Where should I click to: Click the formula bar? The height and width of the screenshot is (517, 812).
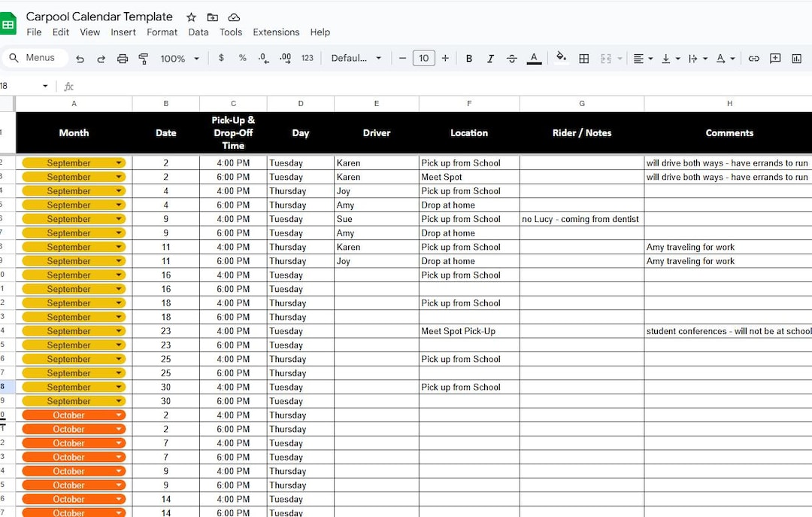tap(445, 86)
